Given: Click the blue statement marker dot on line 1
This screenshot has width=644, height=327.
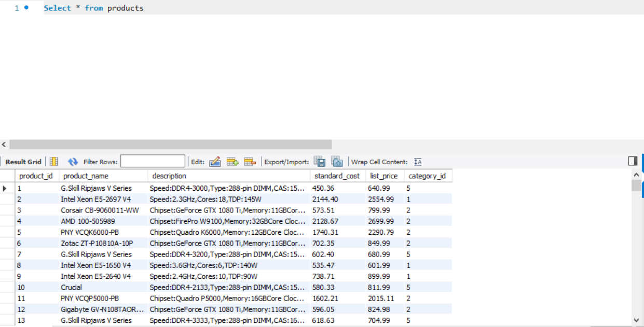Looking at the screenshot, I should point(26,8).
